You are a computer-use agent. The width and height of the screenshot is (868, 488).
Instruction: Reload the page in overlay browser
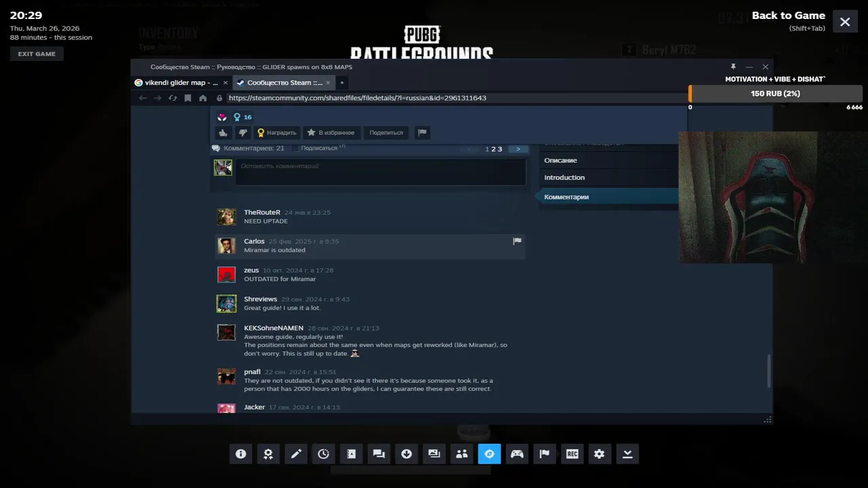click(x=172, y=98)
